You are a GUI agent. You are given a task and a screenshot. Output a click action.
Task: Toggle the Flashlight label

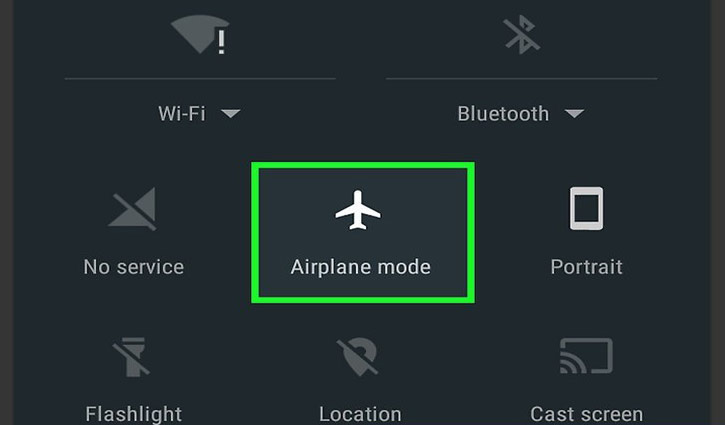tap(134, 414)
